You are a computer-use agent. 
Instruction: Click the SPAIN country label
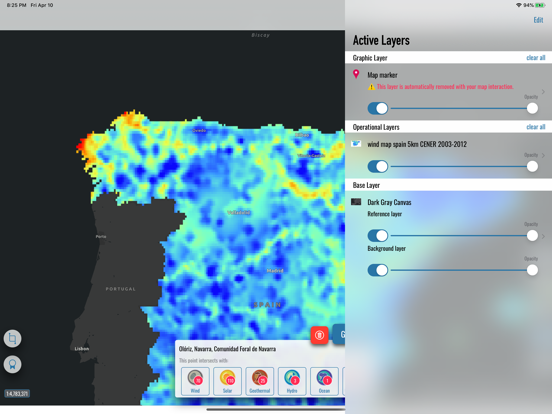click(x=267, y=305)
